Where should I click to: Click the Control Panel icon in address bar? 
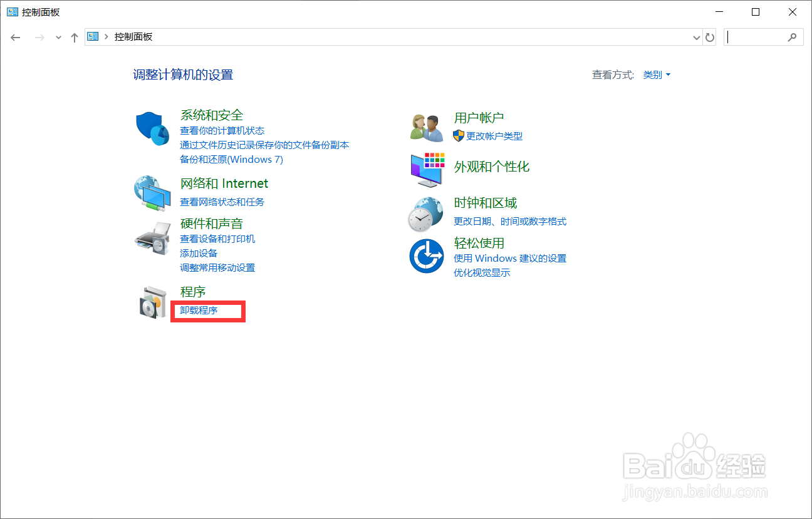click(92, 36)
